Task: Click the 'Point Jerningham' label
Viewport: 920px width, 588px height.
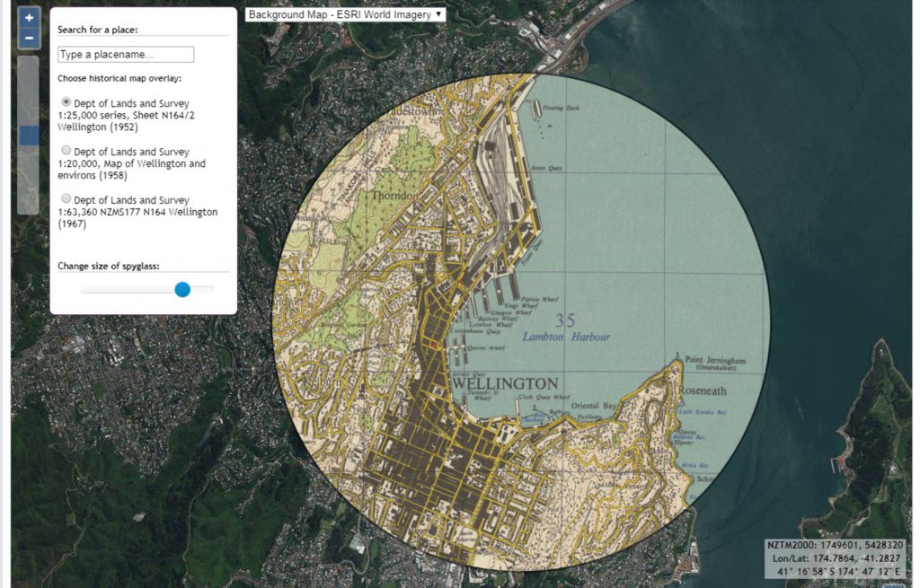Action: point(715,360)
